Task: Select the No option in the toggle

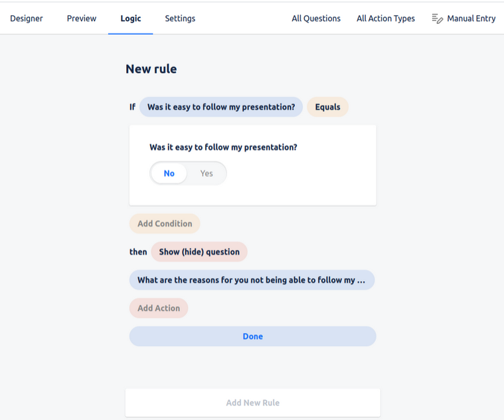Action: pos(169,173)
